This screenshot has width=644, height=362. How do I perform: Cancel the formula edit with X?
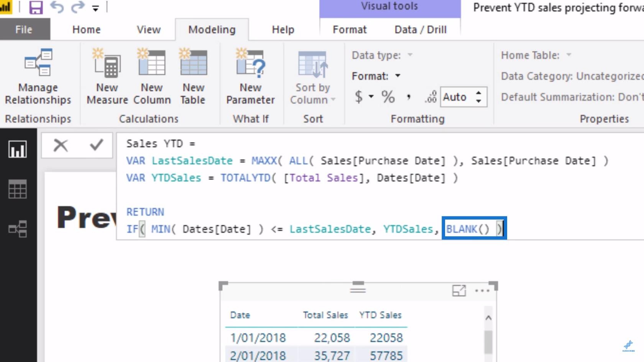(x=60, y=145)
